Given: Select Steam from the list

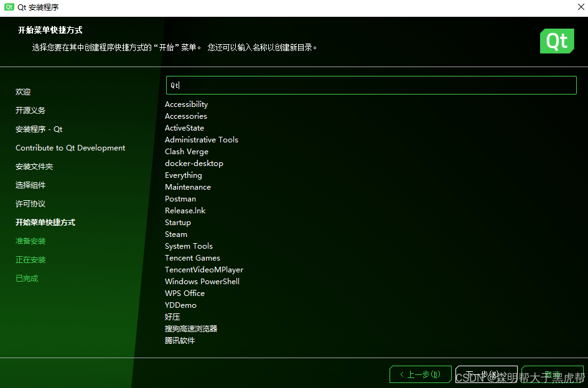Looking at the screenshot, I should [x=176, y=234].
